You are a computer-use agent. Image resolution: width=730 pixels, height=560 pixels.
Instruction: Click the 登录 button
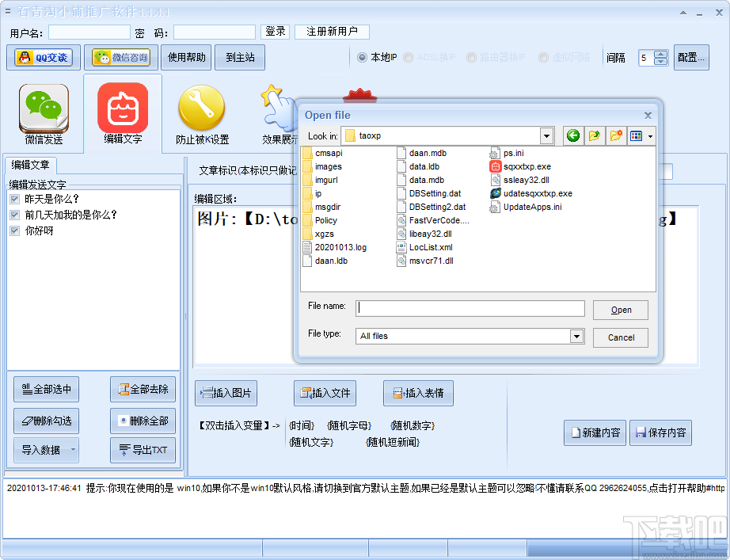pos(276,32)
